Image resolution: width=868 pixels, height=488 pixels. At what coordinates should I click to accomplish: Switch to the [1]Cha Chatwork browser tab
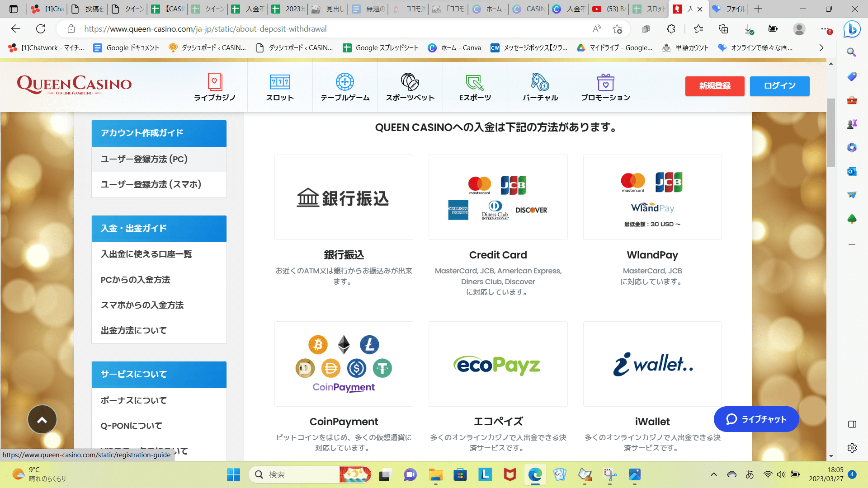click(x=47, y=9)
